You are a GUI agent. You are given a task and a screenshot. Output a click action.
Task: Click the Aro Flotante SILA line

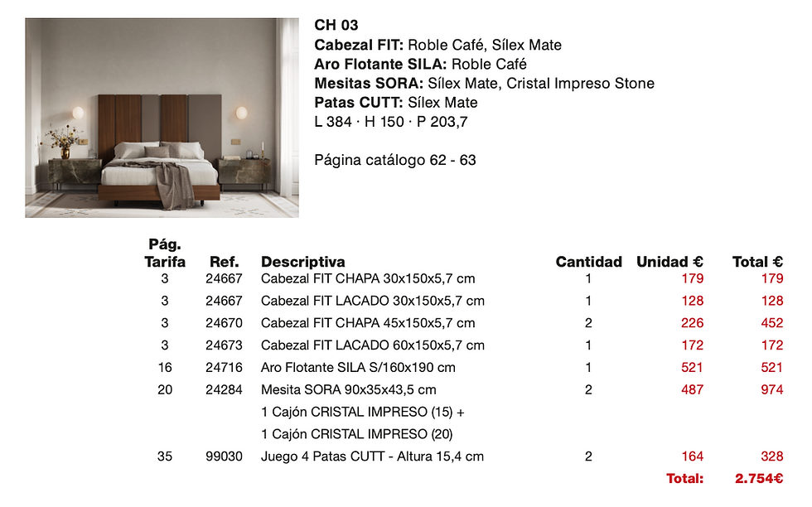(x=420, y=65)
